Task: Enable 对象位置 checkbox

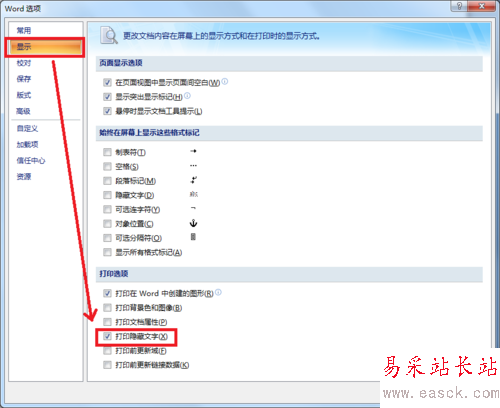Action: tap(107, 224)
